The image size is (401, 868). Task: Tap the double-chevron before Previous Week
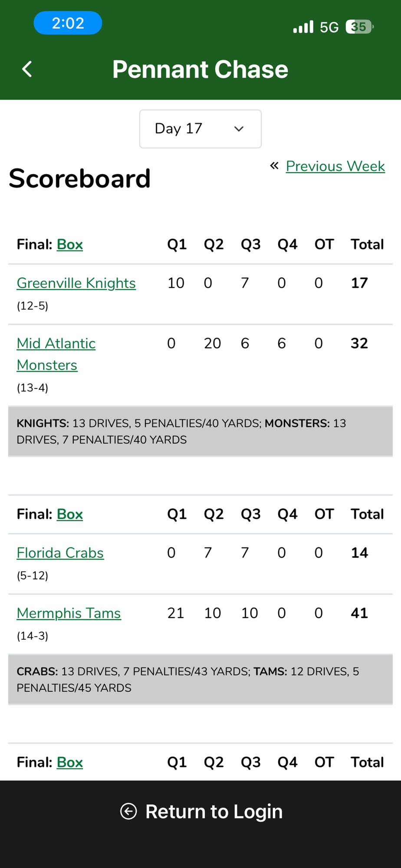(x=274, y=165)
